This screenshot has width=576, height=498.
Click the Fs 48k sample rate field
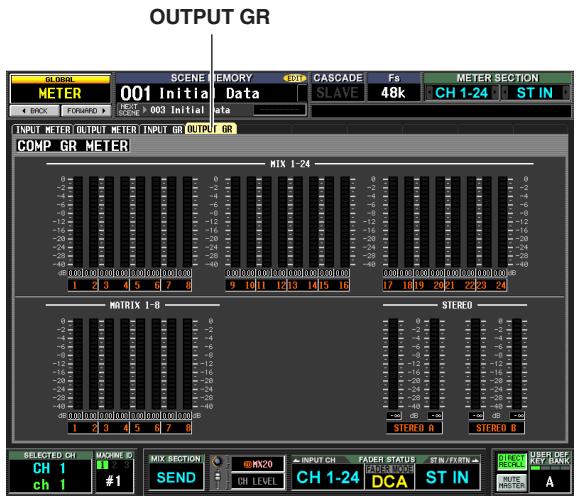(393, 93)
